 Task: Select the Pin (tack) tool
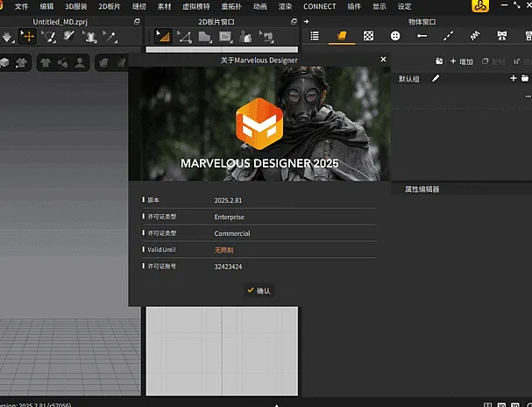[x=110, y=36]
